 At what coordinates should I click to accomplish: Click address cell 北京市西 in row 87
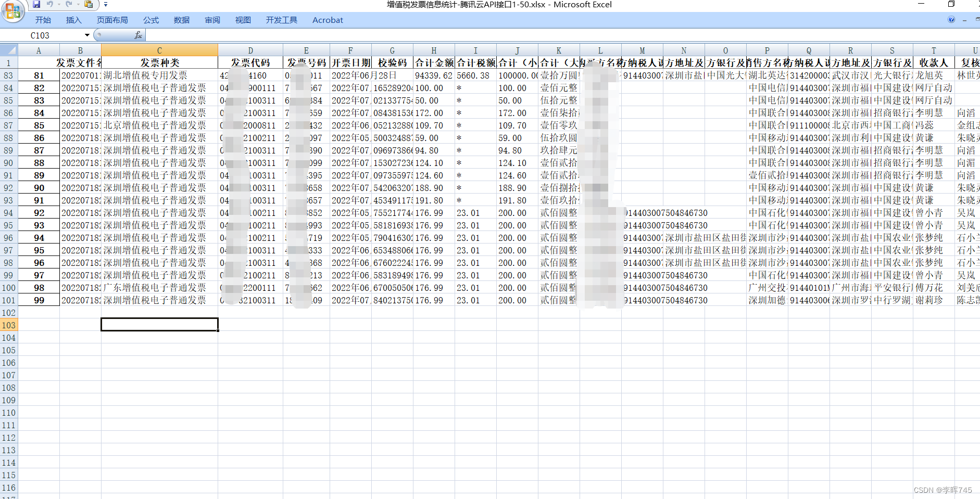(x=850, y=125)
